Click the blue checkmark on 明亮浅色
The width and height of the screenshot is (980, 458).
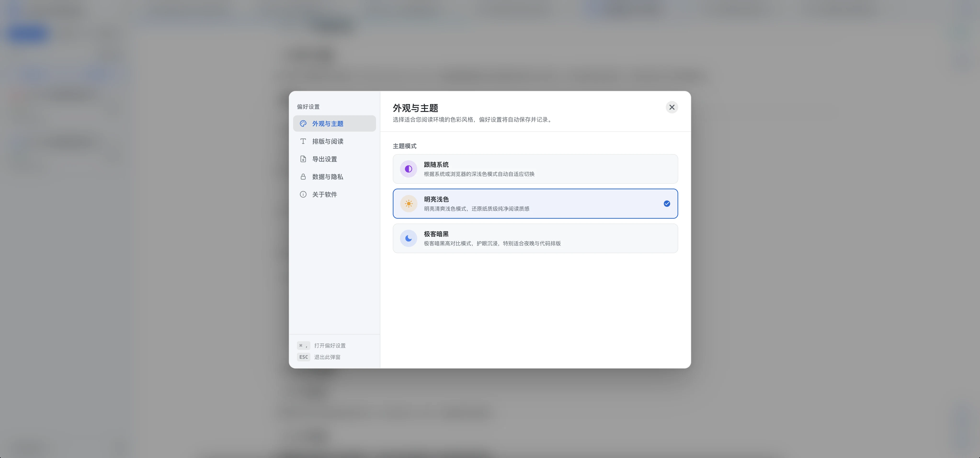(x=667, y=204)
